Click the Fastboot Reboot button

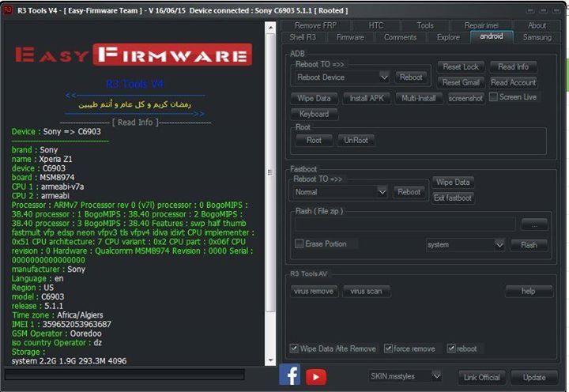coord(409,192)
